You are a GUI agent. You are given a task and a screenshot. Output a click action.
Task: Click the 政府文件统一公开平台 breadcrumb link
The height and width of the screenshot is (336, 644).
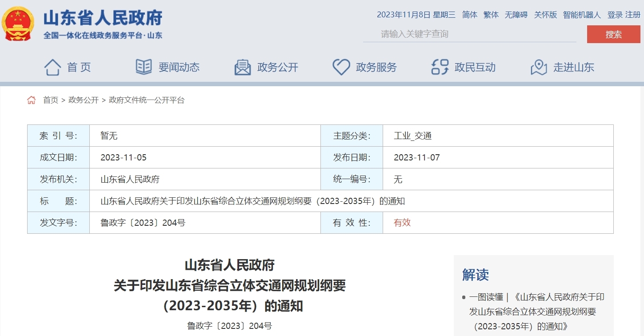coord(145,100)
